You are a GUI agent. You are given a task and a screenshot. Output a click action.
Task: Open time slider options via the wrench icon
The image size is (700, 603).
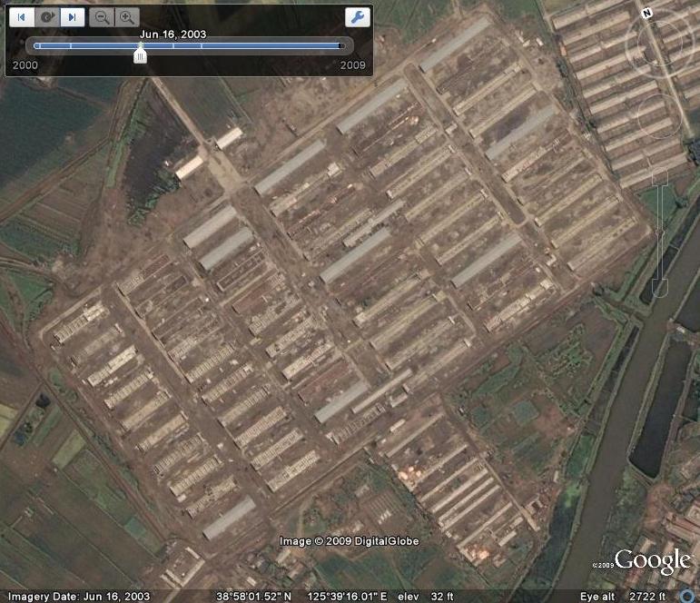pyautogui.click(x=358, y=17)
